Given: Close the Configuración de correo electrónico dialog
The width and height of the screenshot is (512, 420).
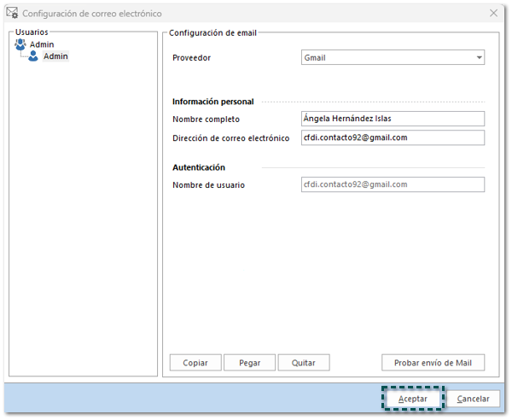Looking at the screenshot, I should [x=494, y=13].
